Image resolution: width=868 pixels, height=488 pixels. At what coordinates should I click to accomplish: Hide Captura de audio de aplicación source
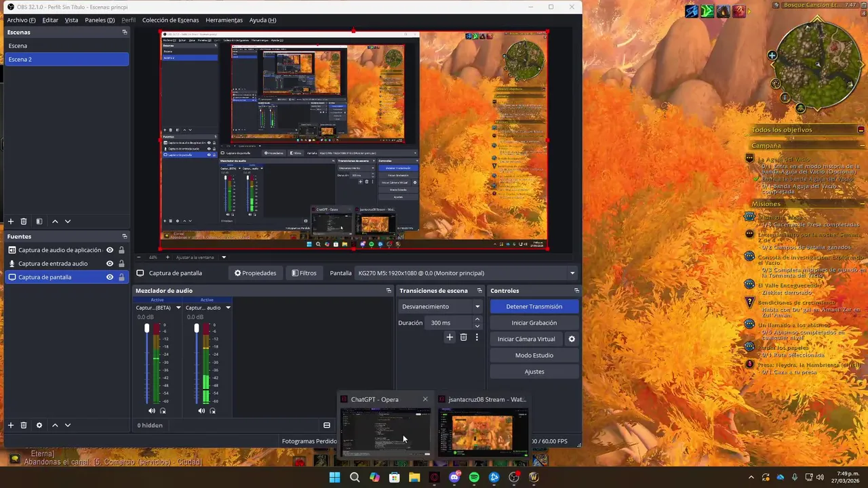110,250
